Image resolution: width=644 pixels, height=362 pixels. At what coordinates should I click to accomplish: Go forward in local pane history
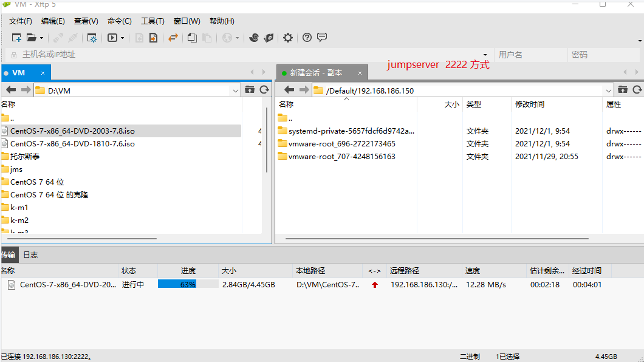pos(26,90)
